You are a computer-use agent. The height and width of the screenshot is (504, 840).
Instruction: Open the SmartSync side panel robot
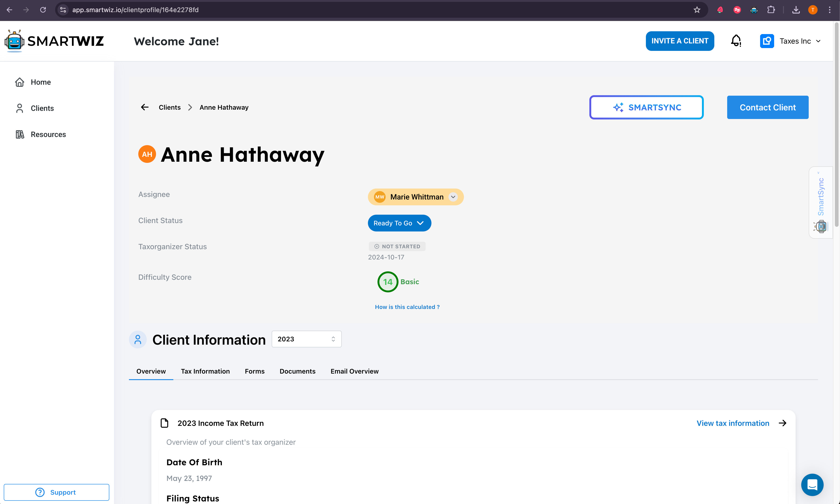pos(821,226)
